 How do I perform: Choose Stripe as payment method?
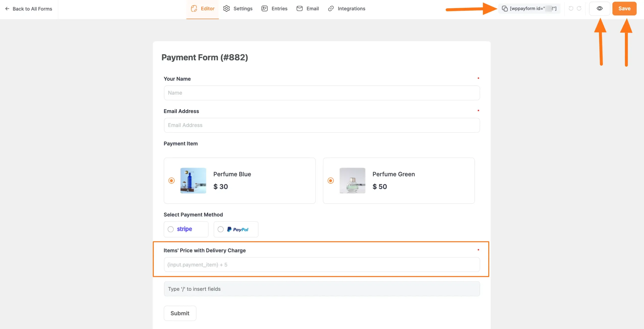[171, 229]
